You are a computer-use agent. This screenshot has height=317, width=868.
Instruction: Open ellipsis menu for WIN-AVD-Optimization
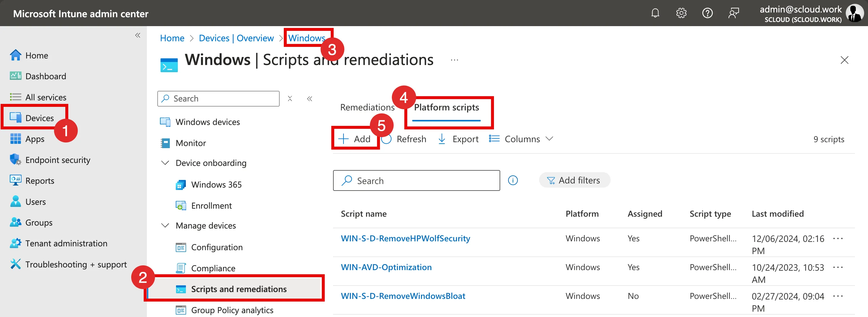[x=838, y=267]
